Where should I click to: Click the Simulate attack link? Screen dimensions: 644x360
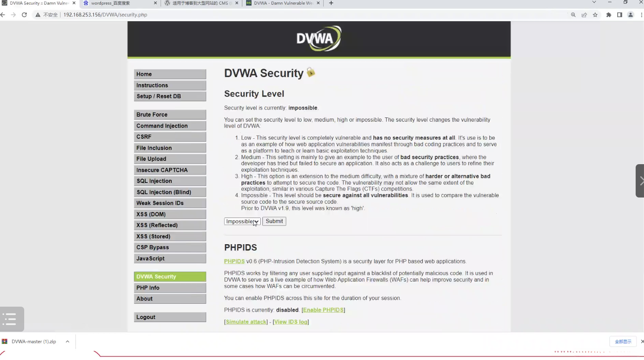(246, 322)
